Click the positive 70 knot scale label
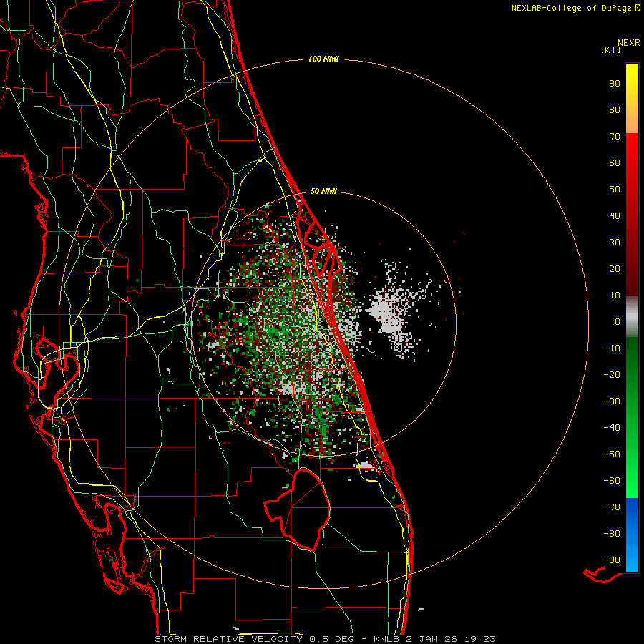Viewport: 644px width, 644px height. pyautogui.click(x=615, y=137)
